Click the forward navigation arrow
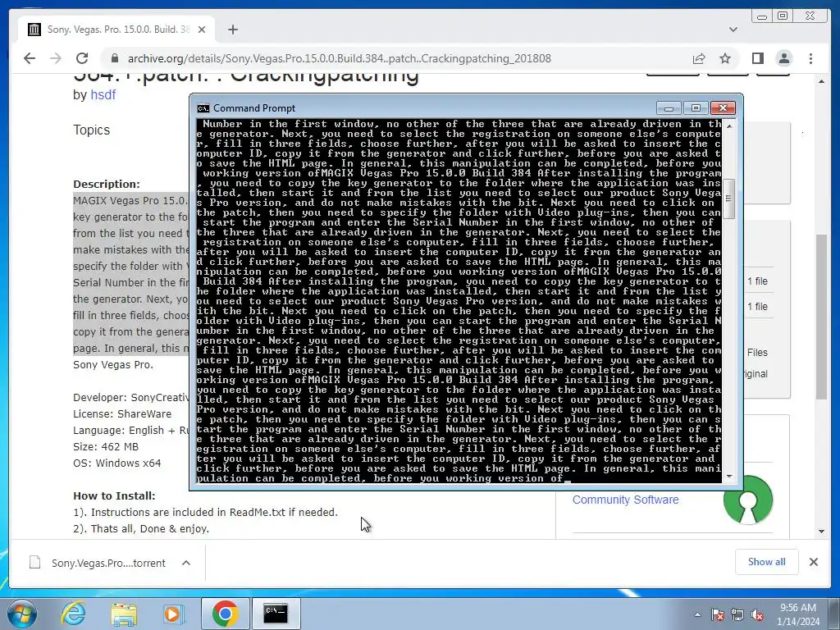Viewport: 840px width, 630px height. click(56, 58)
